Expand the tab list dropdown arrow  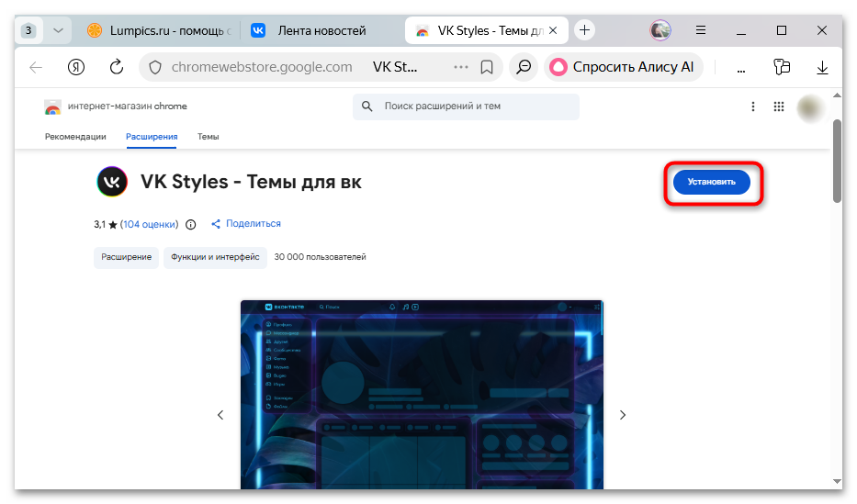coord(58,30)
